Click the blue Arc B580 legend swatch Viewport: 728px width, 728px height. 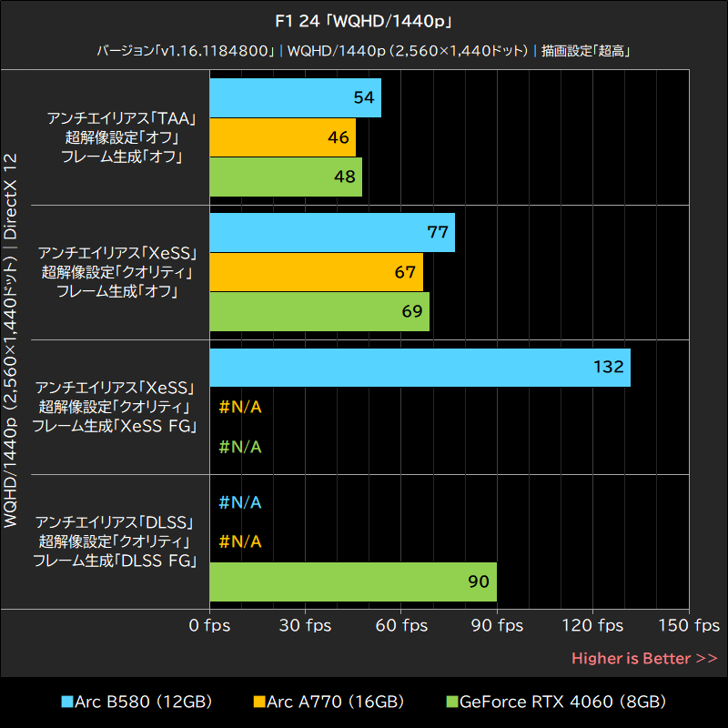[67, 702]
